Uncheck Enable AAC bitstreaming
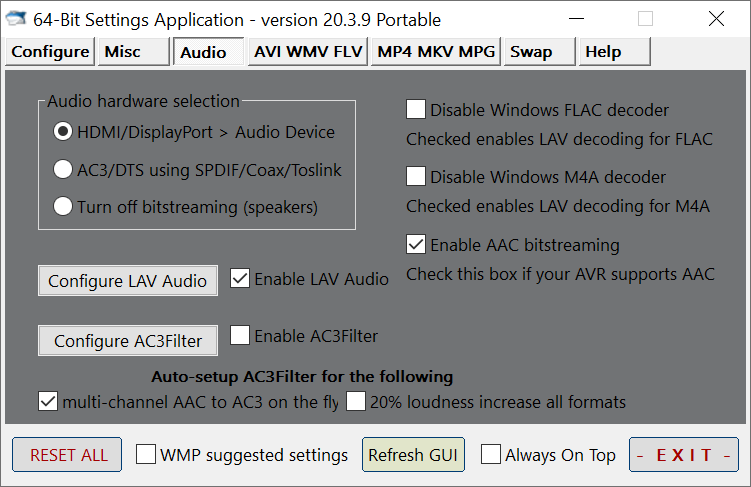Screen dimensions: 751x487 416,244
